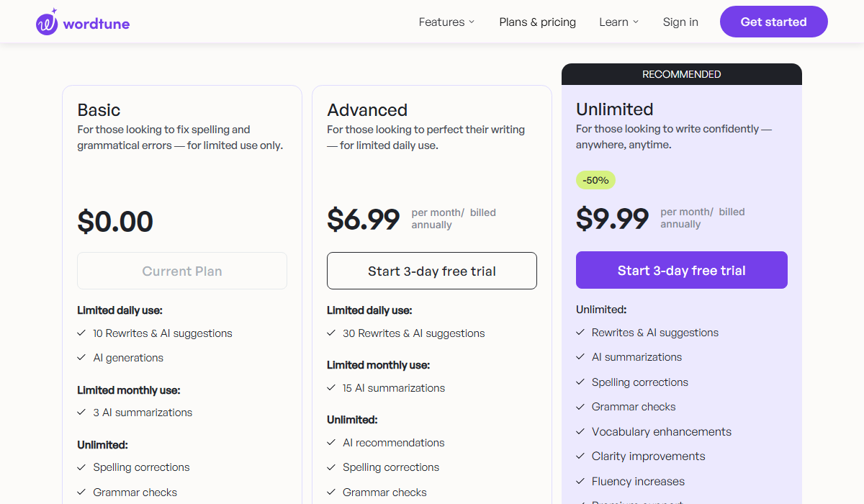This screenshot has width=864, height=504.
Task: Click checkmark next to "Clarity improvements"
Action: pos(580,456)
